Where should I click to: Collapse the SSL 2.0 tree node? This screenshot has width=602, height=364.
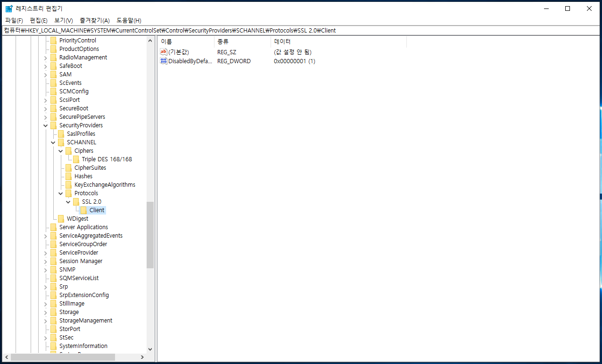[x=68, y=202]
